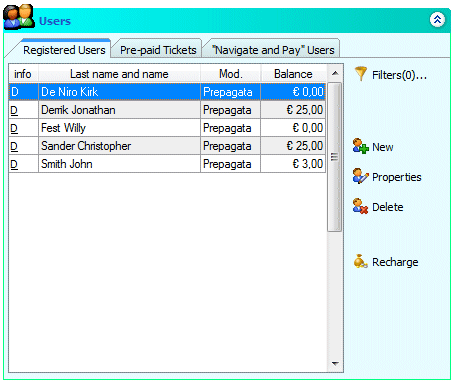Sort by Balance column header
Screen dimensions: 457x385
(293, 74)
